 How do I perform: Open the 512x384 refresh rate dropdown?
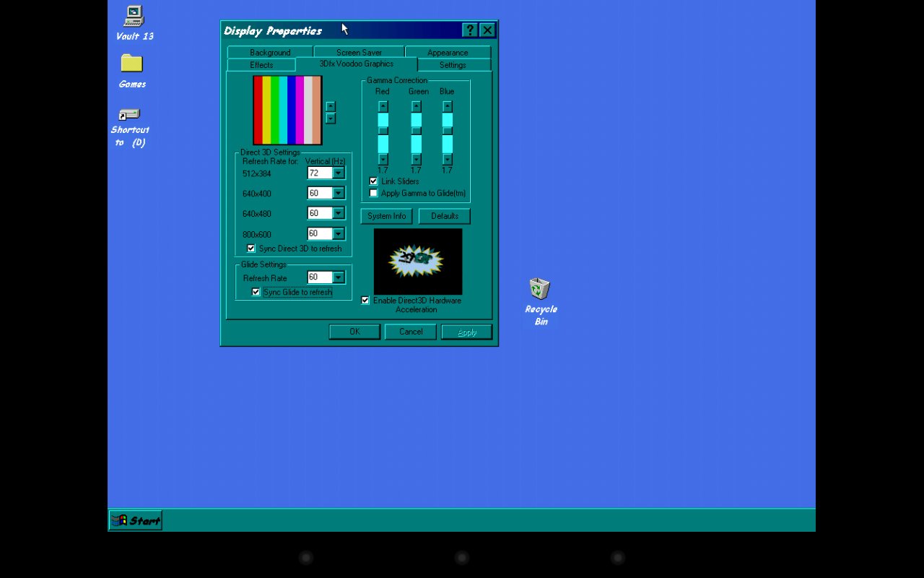coord(337,173)
